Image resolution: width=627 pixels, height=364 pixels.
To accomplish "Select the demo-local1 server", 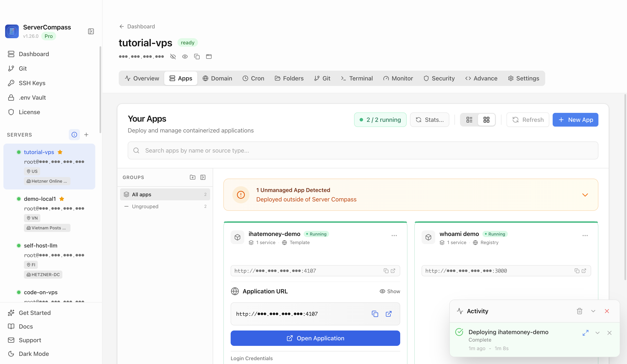I will [x=49, y=213].
